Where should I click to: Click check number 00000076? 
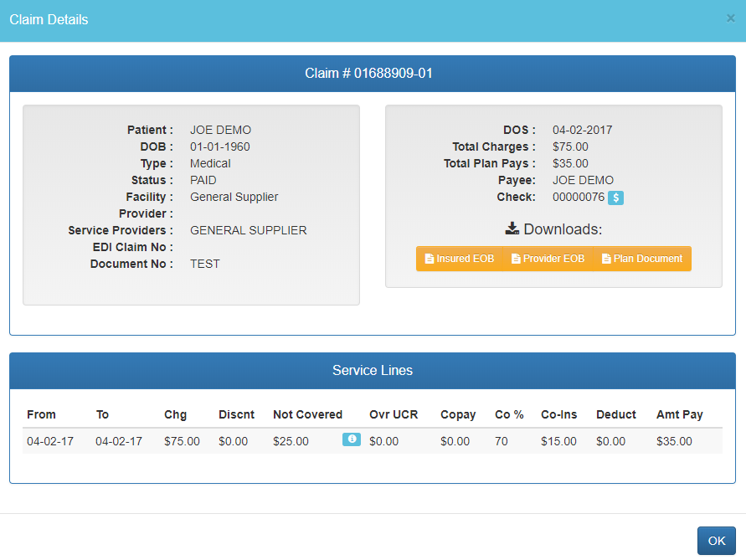[x=579, y=197]
